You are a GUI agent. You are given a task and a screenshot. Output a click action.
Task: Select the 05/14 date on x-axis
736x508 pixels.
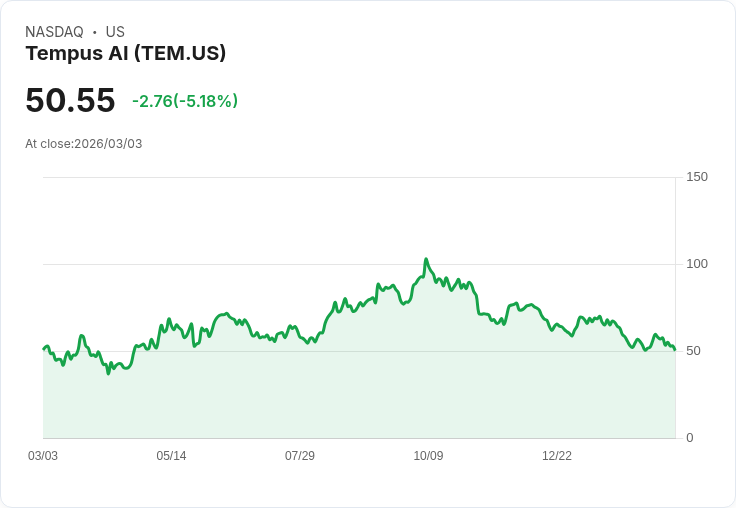[171, 456]
